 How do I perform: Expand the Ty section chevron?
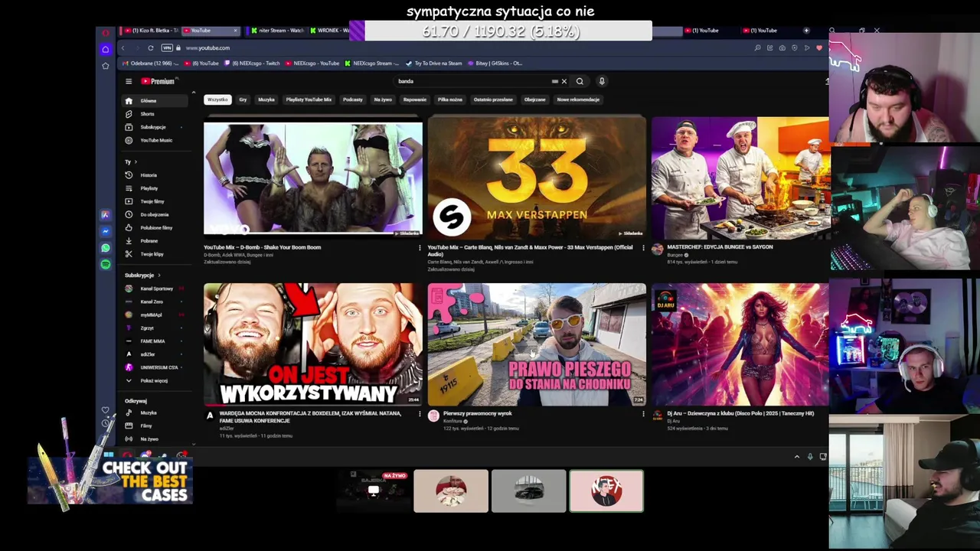[x=136, y=162]
